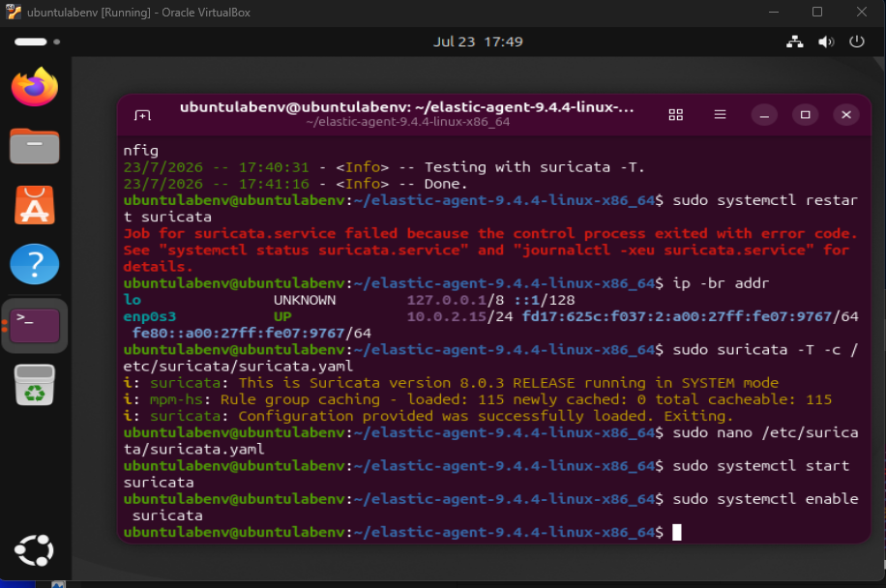Maximize the terminal window
The width and height of the screenshot is (886, 588).
tap(805, 115)
